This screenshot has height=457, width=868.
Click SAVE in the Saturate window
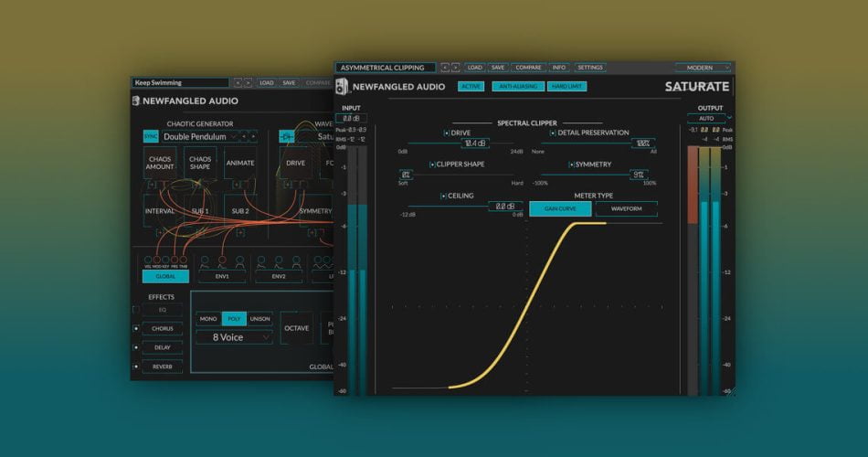498,68
